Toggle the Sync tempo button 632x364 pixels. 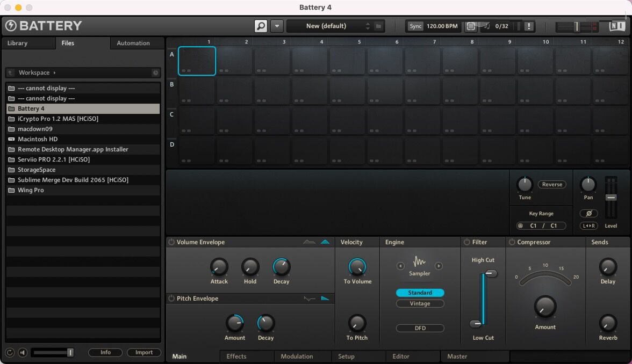pos(415,26)
